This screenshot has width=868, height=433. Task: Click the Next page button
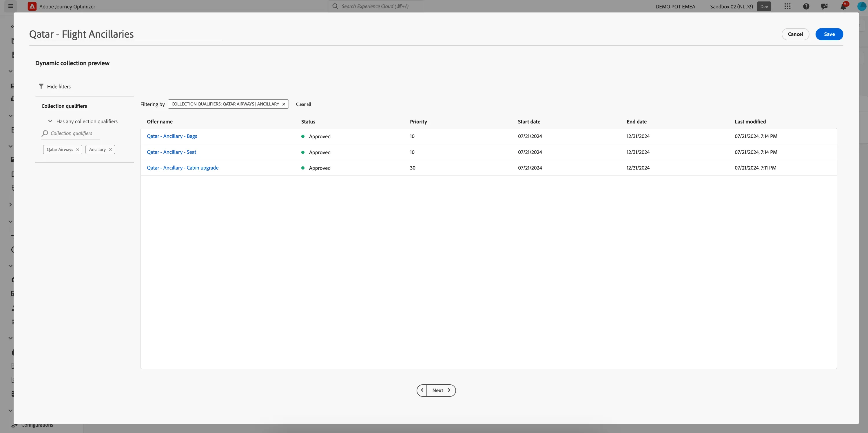pyautogui.click(x=441, y=390)
